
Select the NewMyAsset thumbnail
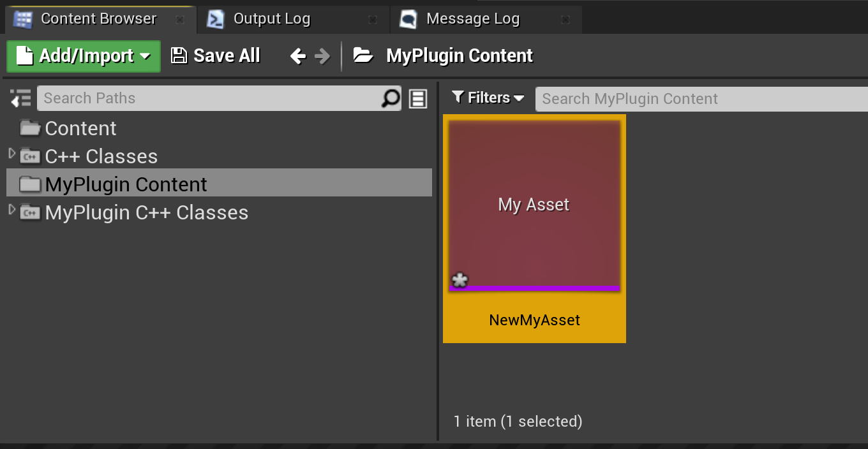(x=534, y=205)
